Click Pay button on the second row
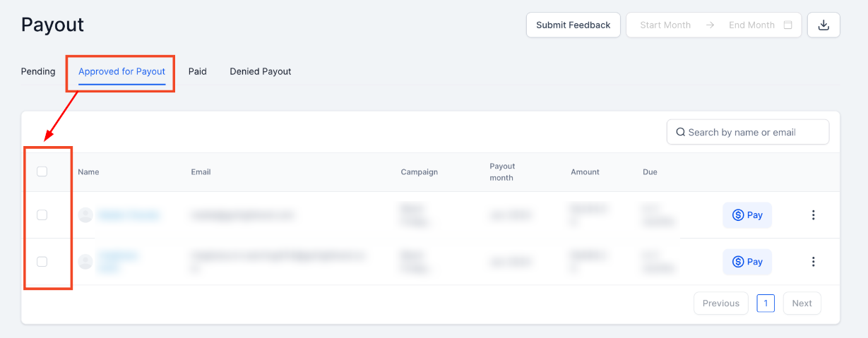This screenshot has height=338, width=868. click(747, 262)
